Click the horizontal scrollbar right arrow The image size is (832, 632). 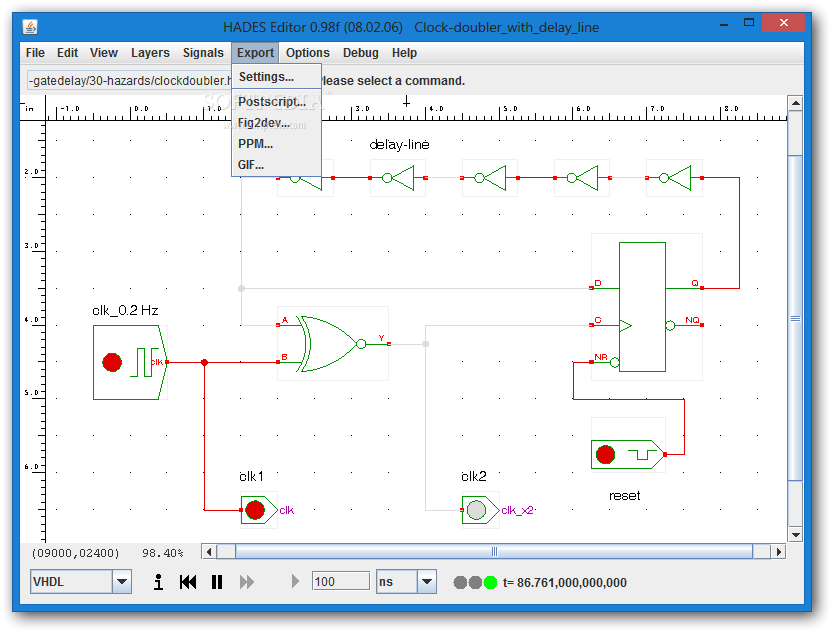778,552
